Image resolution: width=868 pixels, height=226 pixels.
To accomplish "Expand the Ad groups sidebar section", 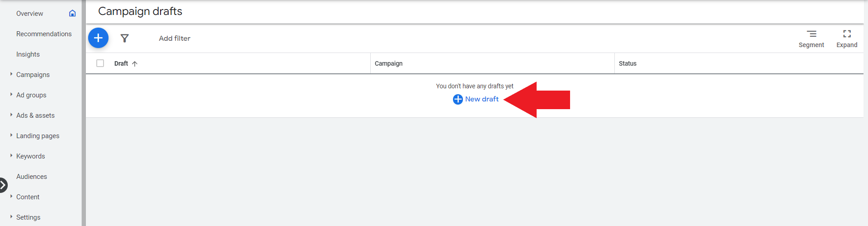I will [11, 95].
